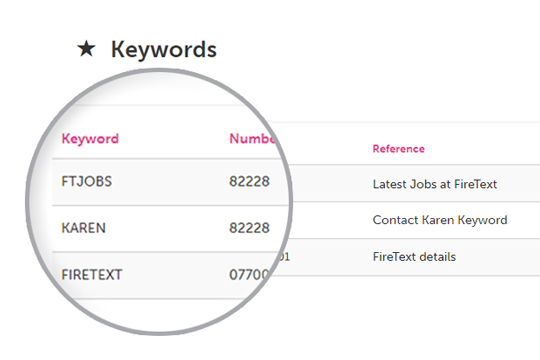Click the partial 01 digits beside FireText details
The width and height of the screenshot is (540, 360).
click(x=285, y=257)
